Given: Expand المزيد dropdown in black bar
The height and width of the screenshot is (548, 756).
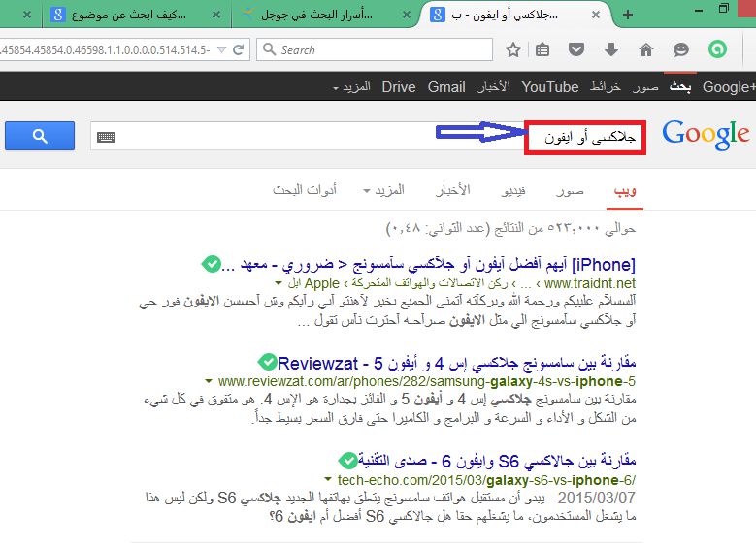Looking at the screenshot, I should tap(351, 87).
